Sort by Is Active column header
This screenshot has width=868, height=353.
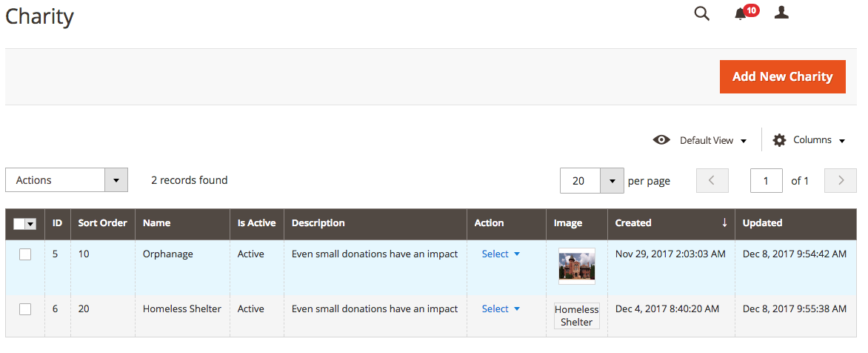point(257,222)
